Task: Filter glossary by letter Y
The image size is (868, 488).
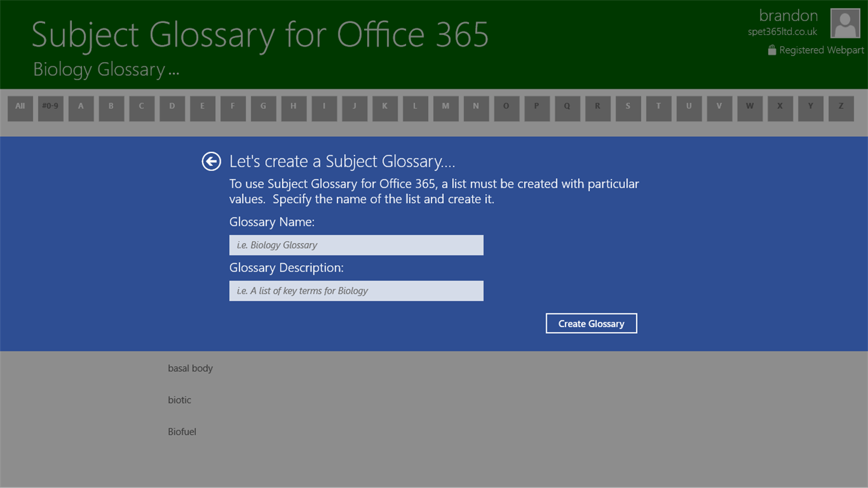Action: [811, 109]
